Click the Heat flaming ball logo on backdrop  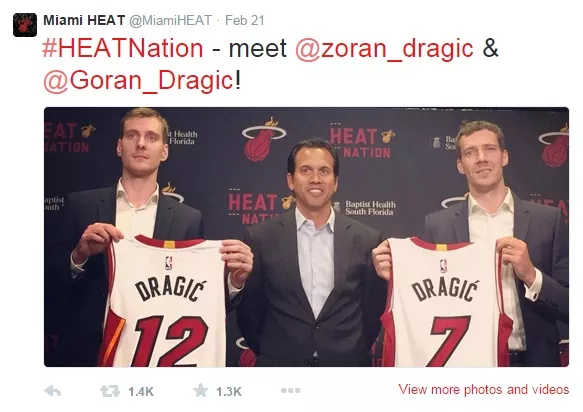click(x=264, y=139)
